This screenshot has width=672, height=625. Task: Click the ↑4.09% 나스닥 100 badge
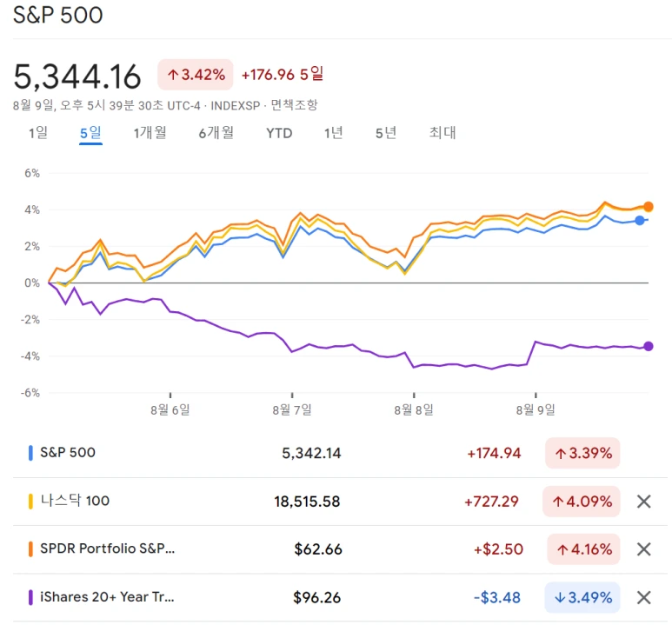point(581,501)
